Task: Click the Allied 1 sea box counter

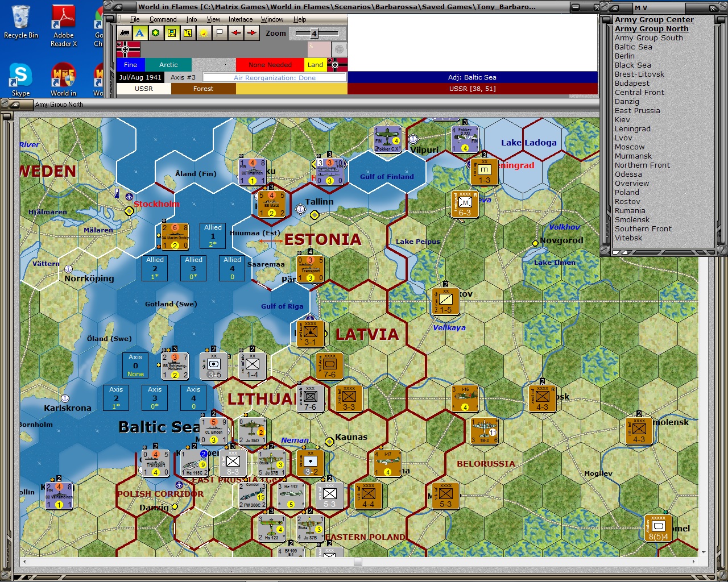Action: tap(213, 236)
